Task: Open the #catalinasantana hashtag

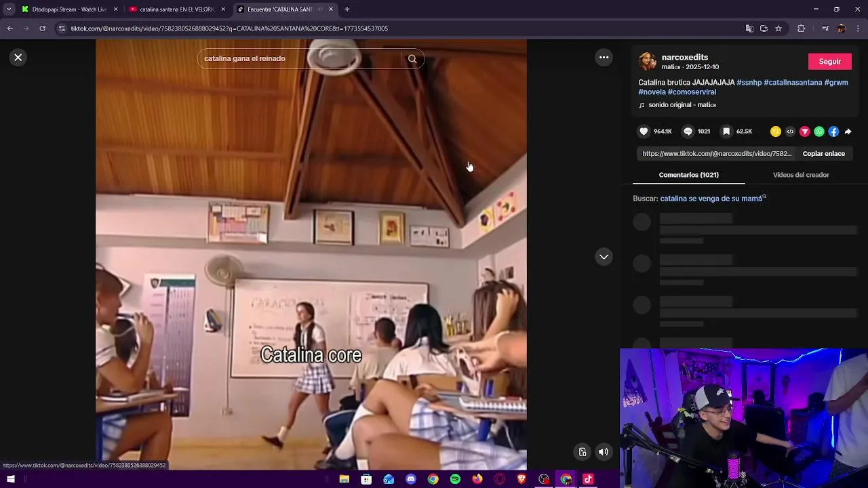Action: (x=793, y=83)
